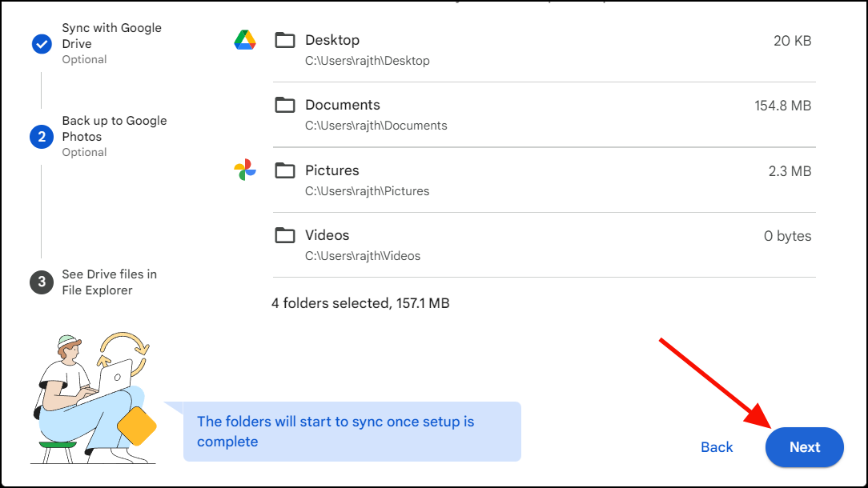Click the folder icon next to Videos
Image resolution: width=868 pixels, height=488 pixels.
285,234
